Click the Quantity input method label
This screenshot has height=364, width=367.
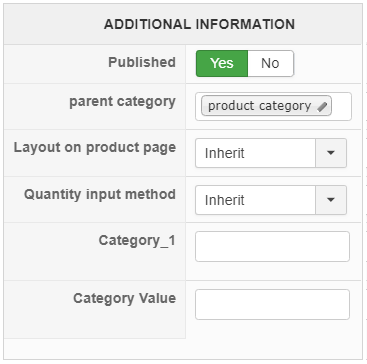pyautogui.click(x=100, y=194)
